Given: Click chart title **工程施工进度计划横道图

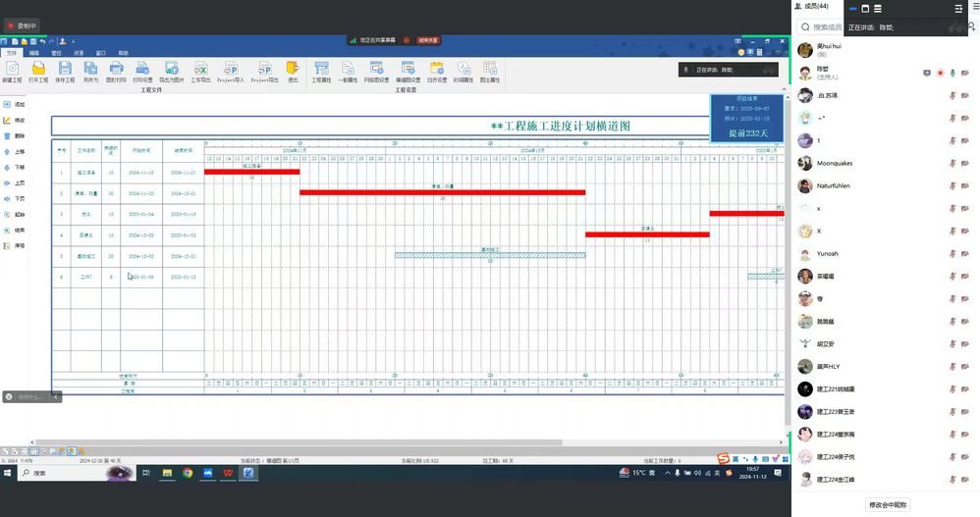Looking at the screenshot, I should pyautogui.click(x=561, y=127).
